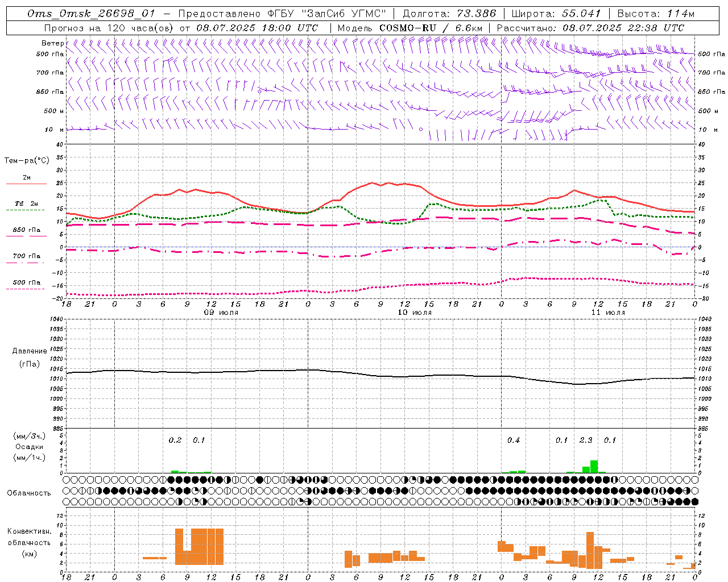728x582 pixels.
Task: Click the black pressure curve line
Action: (x=381, y=375)
